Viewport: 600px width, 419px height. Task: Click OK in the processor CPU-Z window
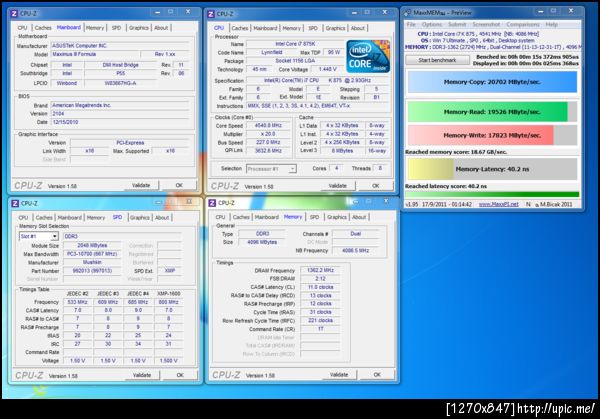(376, 186)
